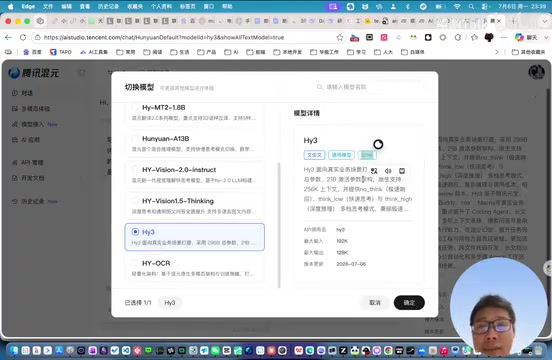
Task: Open a new tab with the plus button
Action: click(x=513, y=21)
